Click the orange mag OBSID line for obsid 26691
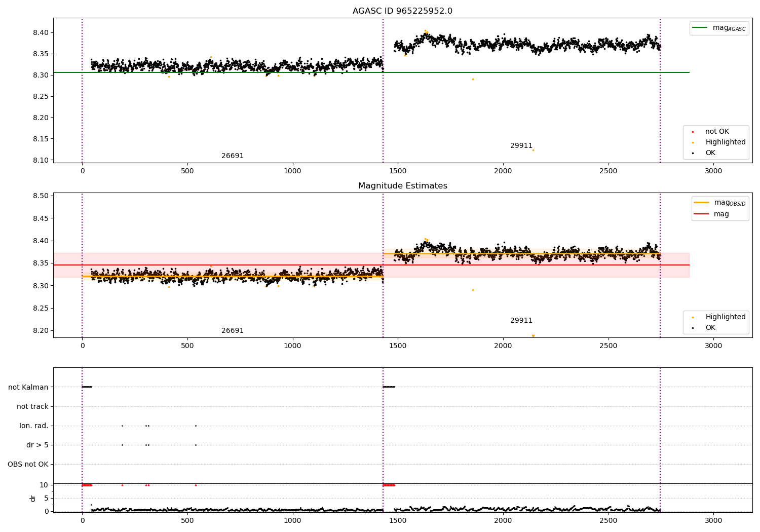The image size is (760, 532). (x=233, y=277)
